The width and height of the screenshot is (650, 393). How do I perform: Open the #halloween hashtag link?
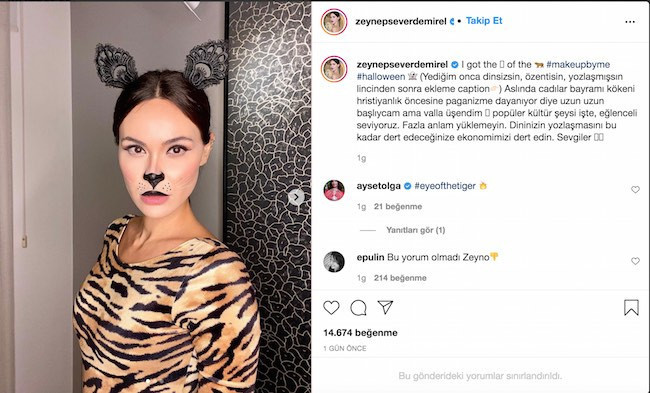tap(381, 77)
